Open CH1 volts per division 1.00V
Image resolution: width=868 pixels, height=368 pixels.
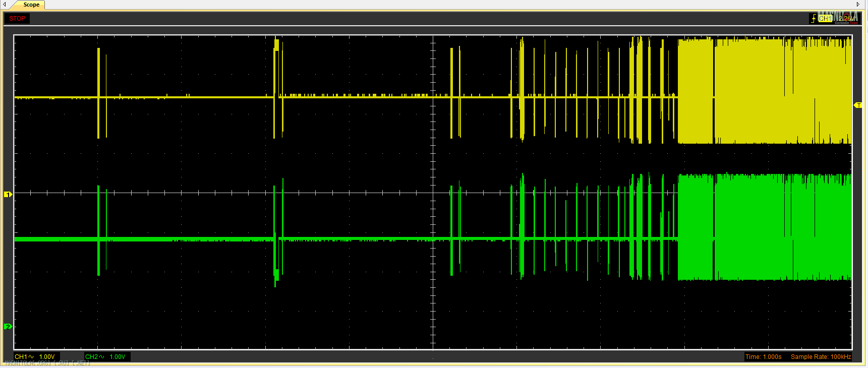47,357
